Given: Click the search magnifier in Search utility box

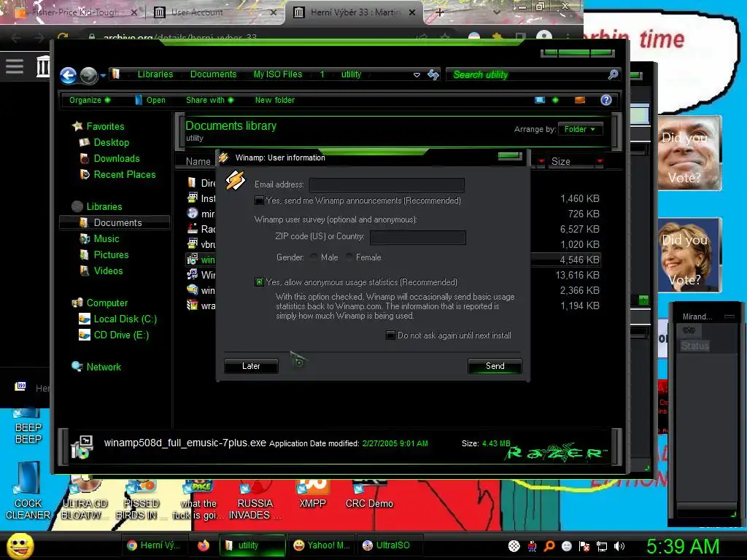Looking at the screenshot, I should tap(613, 75).
